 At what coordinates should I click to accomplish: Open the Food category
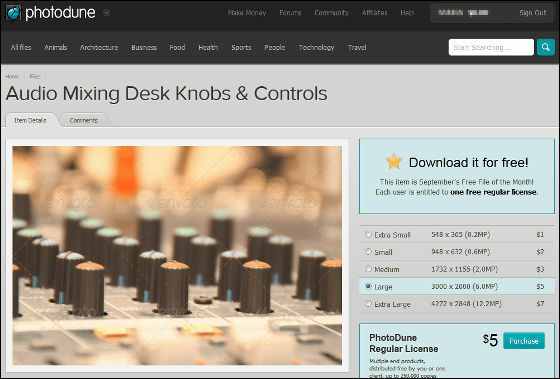tap(177, 48)
